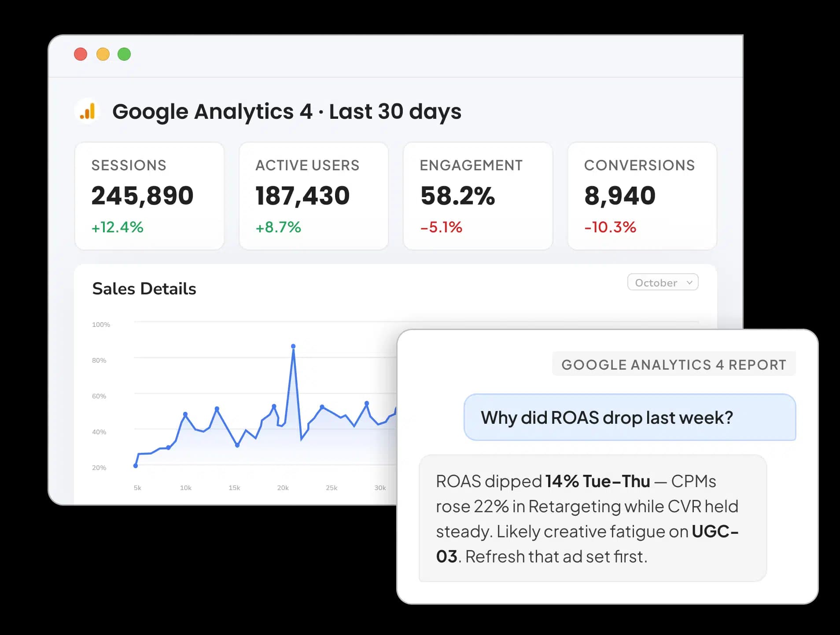This screenshot has width=840, height=635.
Task: Click the 60% y-axis label
Action: [x=99, y=396]
